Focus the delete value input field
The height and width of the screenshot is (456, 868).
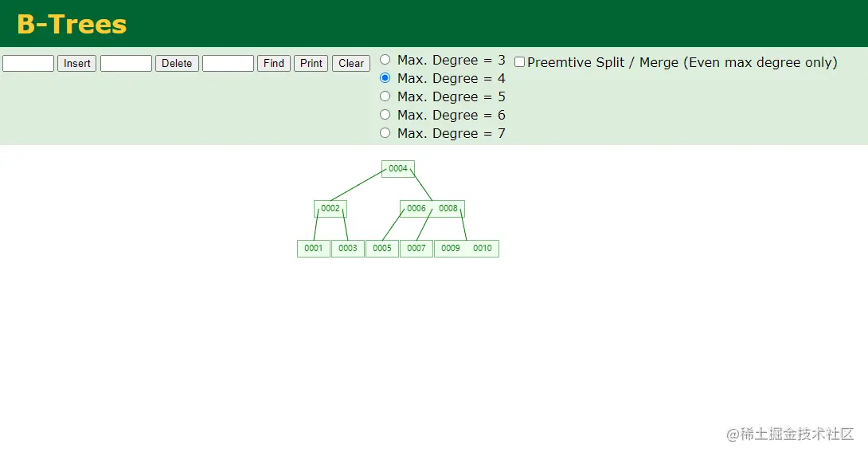(x=126, y=63)
